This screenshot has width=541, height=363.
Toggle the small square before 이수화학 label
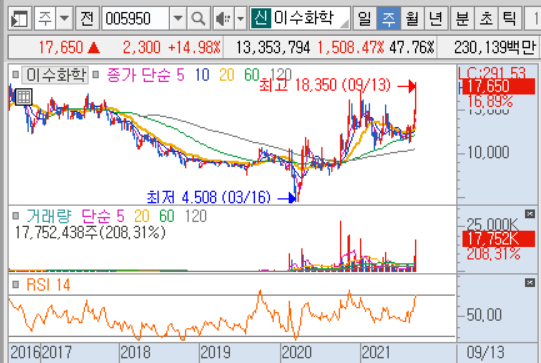[15, 75]
